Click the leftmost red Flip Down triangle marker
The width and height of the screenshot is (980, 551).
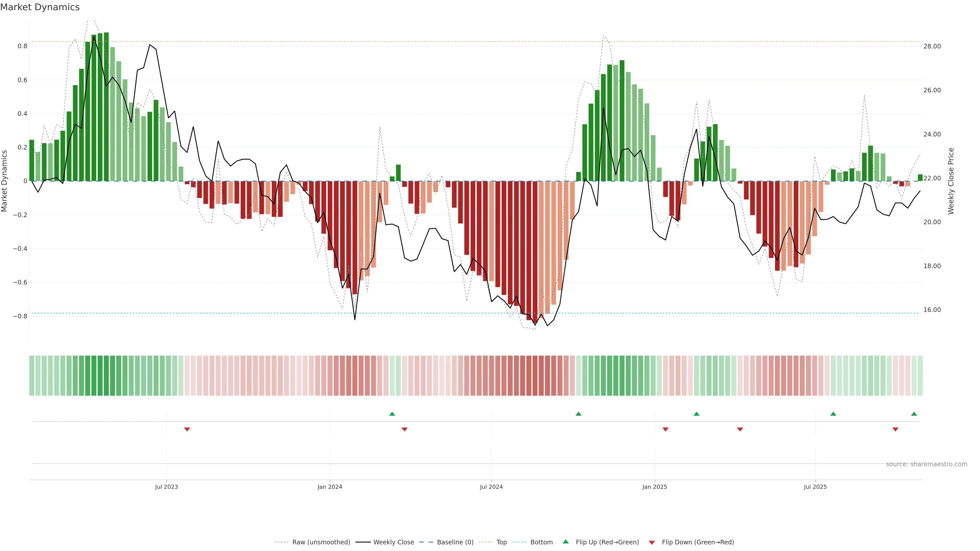click(x=187, y=429)
